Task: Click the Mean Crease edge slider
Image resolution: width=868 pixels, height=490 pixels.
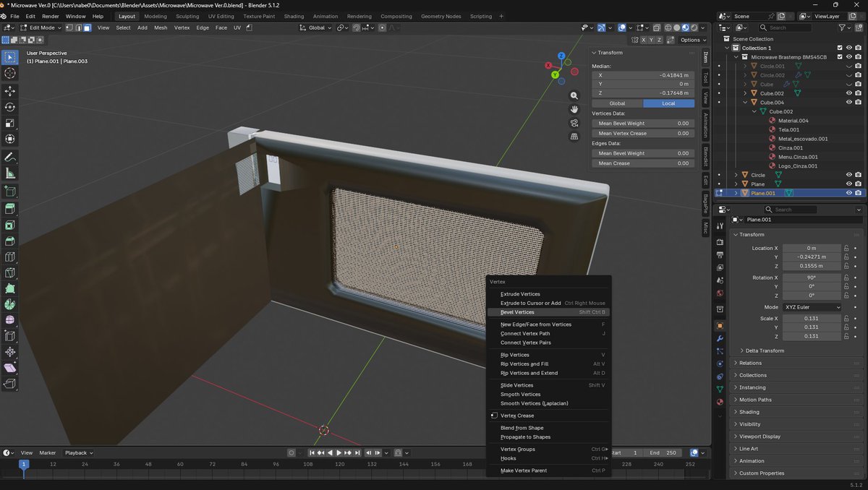Action: tap(643, 163)
